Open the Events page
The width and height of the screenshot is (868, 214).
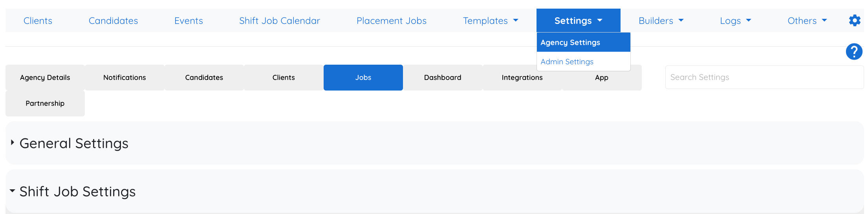point(189,20)
